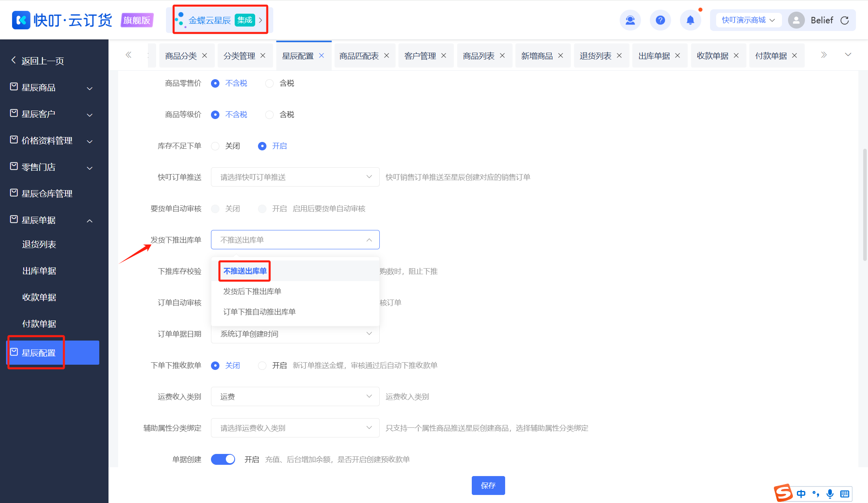Viewport: 868px width, 503px height.
Task: Close the 客户管理 tab
Action: (444, 55)
